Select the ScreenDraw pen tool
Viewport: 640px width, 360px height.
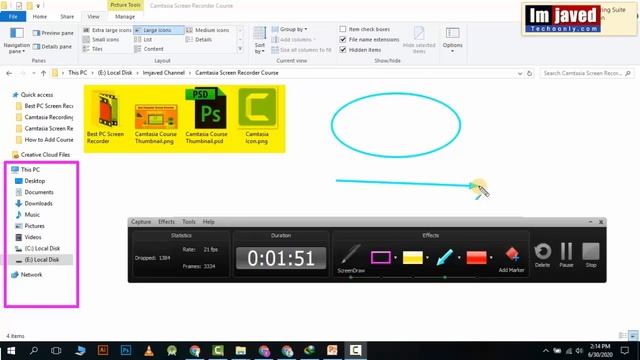[x=351, y=258]
